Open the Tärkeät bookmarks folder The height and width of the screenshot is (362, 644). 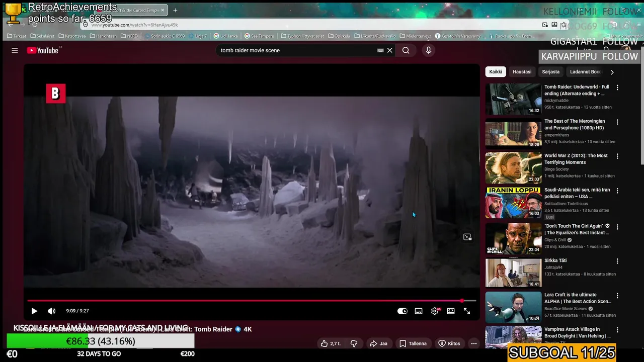tap(17, 36)
